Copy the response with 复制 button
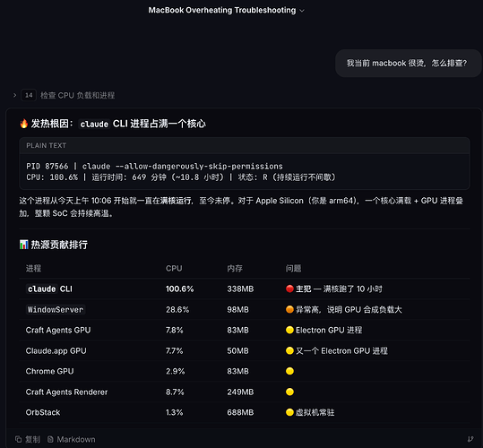The width and height of the screenshot is (483, 448). click(x=28, y=439)
